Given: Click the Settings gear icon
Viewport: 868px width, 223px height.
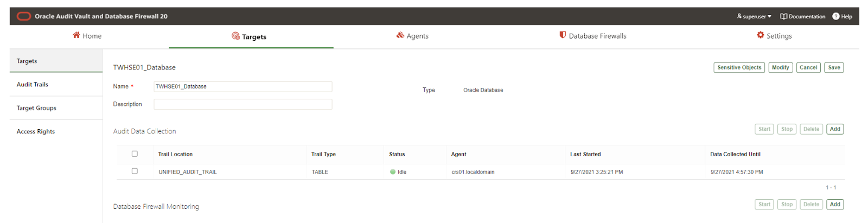Looking at the screenshot, I should (x=761, y=35).
